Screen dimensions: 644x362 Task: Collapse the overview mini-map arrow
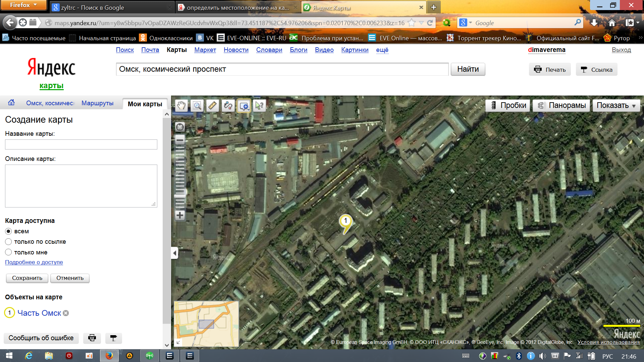pos(178,342)
